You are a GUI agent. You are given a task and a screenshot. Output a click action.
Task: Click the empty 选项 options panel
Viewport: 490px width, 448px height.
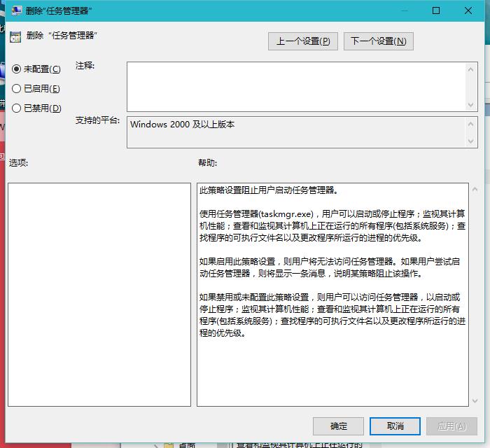click(99, 294)
